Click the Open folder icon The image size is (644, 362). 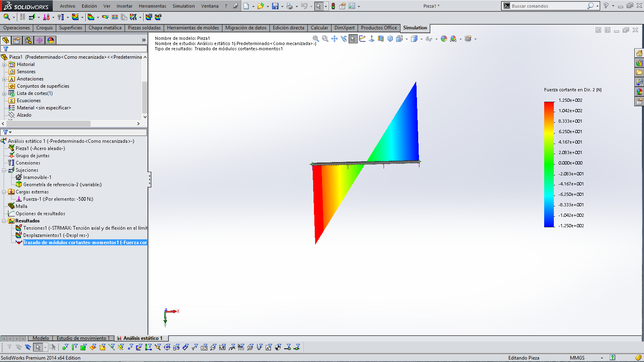(x=260, y=6)
